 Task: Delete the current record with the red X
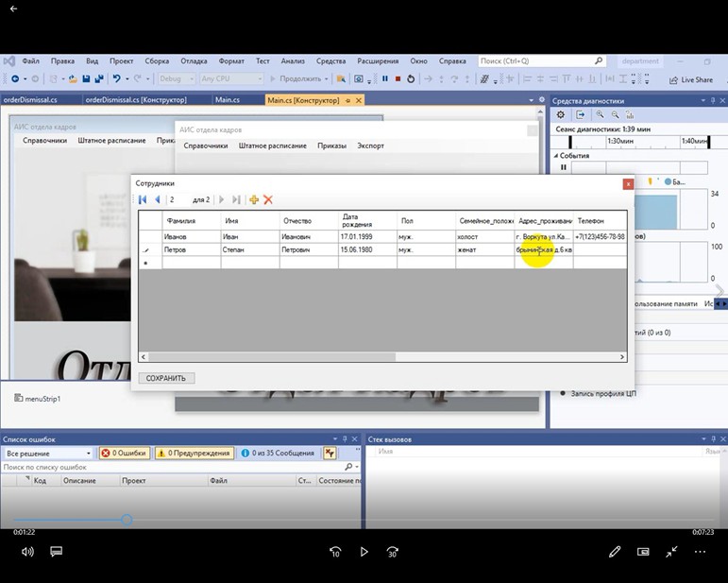click(268, 199)
